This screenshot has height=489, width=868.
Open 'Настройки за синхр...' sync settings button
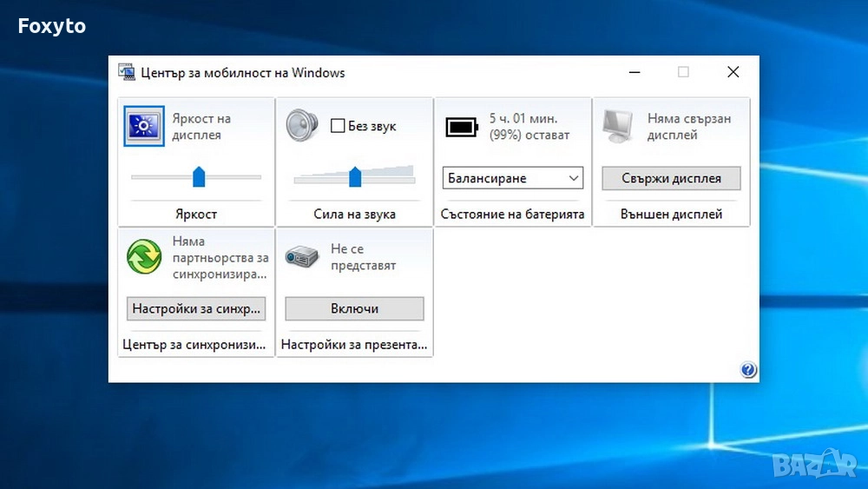(196, 308)
